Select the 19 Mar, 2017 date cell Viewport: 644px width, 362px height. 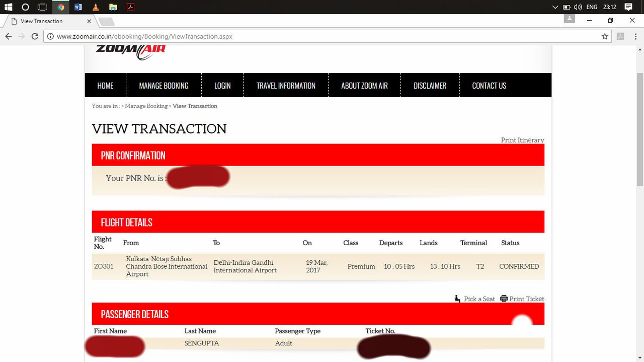point(316,266)
